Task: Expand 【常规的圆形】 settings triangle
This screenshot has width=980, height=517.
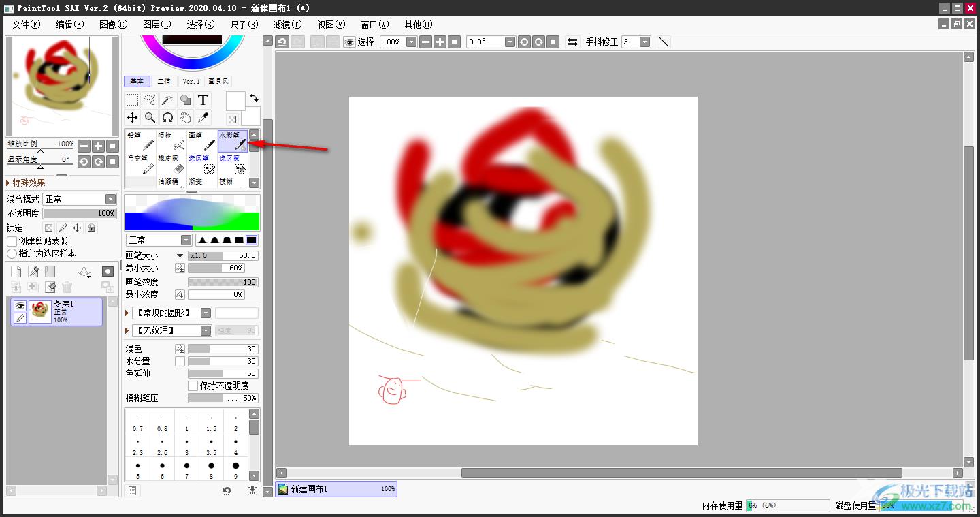Action: coord(127,313)
